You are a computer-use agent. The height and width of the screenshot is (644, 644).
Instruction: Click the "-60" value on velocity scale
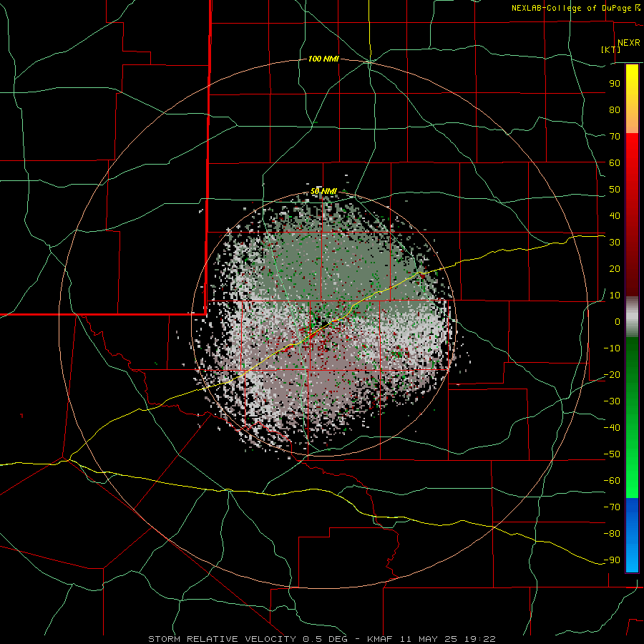pos(613,481)
